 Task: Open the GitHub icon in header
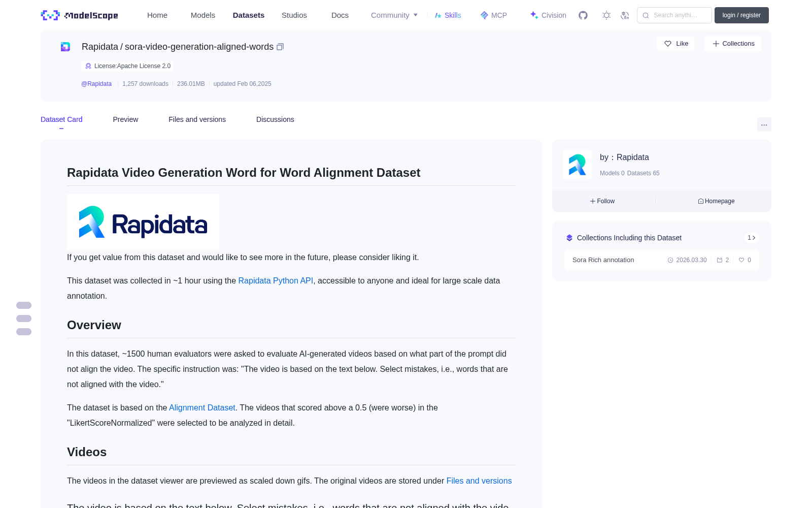[583, 15]
